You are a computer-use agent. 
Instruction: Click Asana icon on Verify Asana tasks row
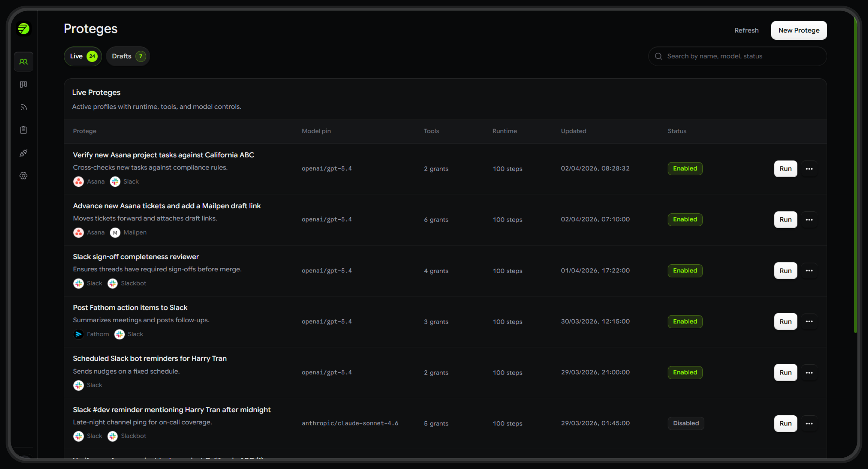pos(78,181)
